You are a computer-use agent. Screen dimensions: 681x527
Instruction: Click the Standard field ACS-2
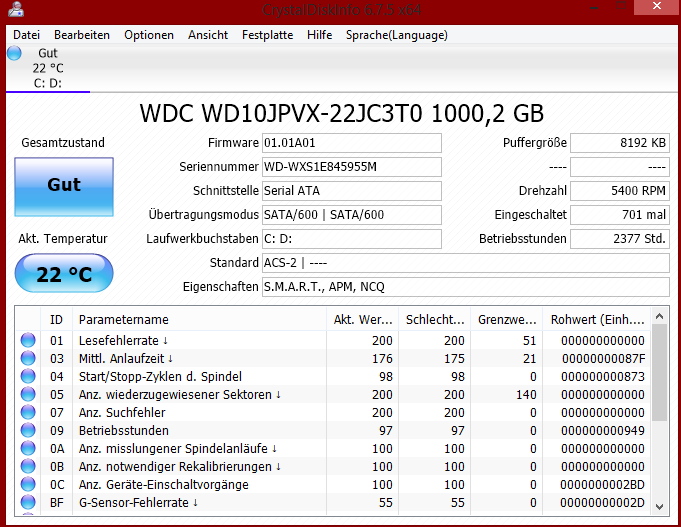tap(466, 263)
